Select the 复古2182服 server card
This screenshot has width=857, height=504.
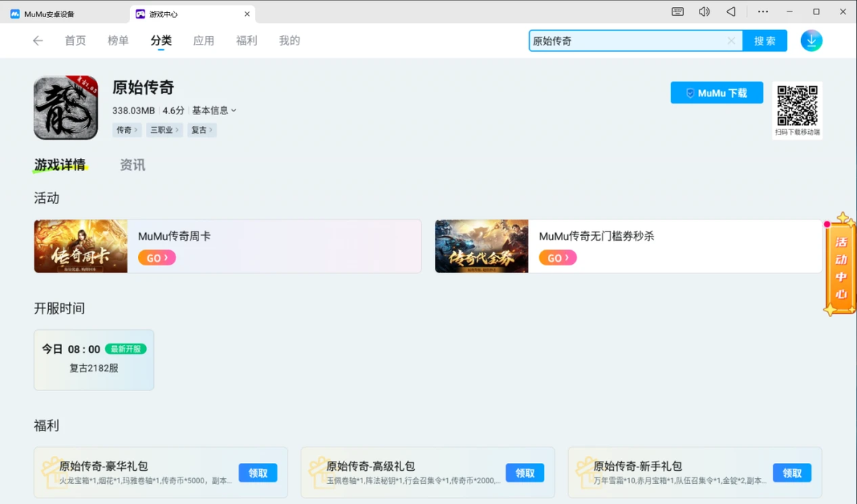tap(94, 359)
